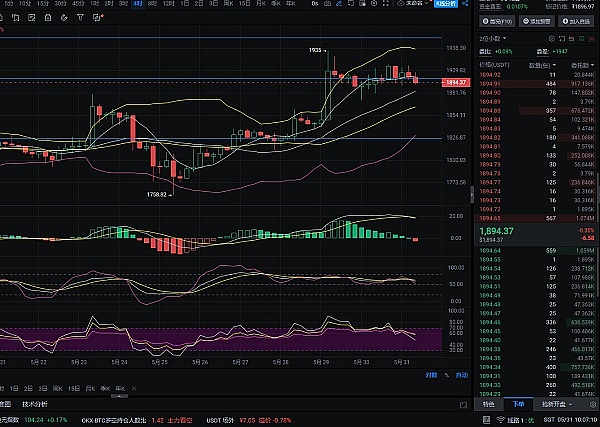
Task: Select the 4时 timeframe on chart toolbar
Action: point(138,4)
